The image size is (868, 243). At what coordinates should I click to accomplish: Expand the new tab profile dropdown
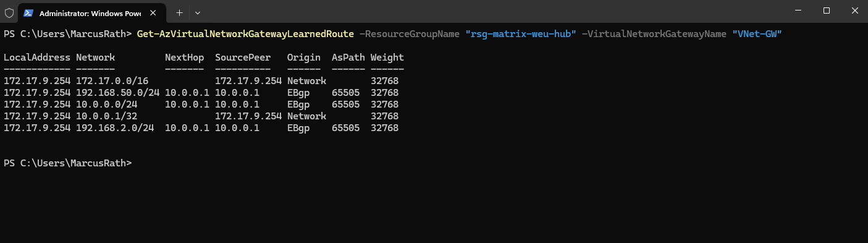click(198, 12)
